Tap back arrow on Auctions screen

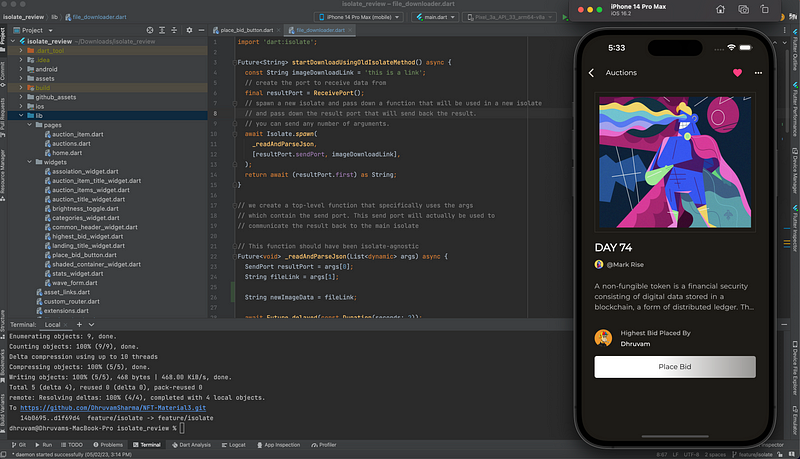591,73
